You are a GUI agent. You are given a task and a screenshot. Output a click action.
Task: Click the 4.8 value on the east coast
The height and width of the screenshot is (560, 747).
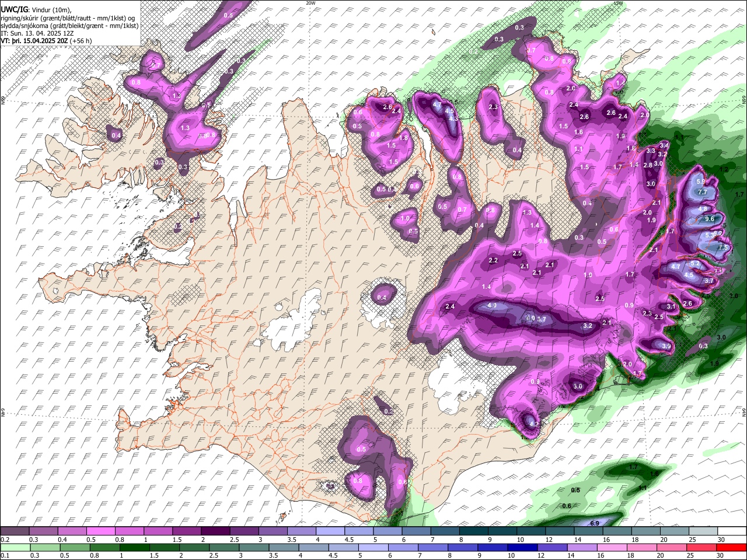pos(703,209)
